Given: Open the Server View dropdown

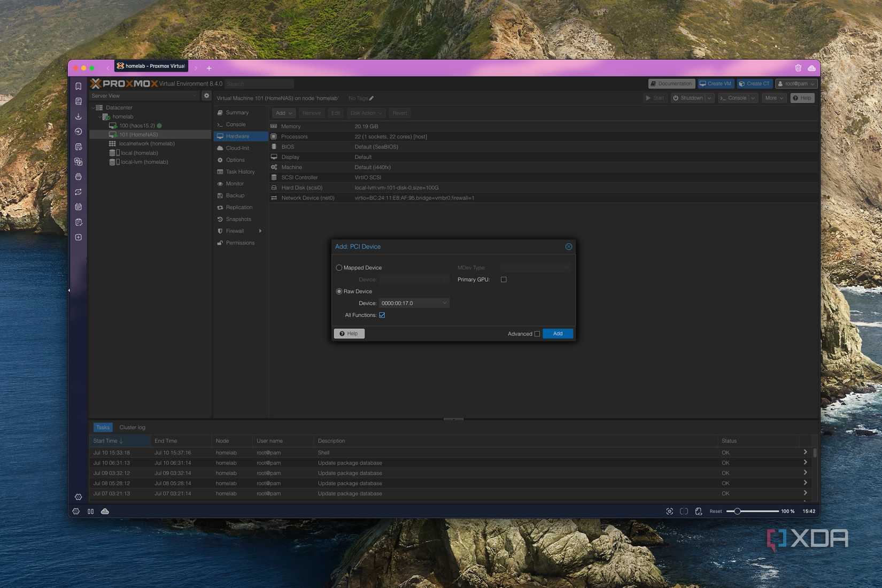Looking at the screenshot, I should click(143, 96).
